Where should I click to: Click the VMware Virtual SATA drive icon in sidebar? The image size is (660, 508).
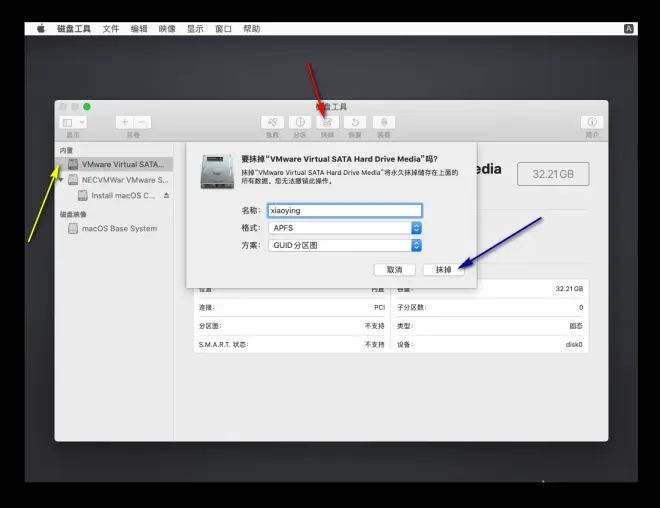(73, 164)
